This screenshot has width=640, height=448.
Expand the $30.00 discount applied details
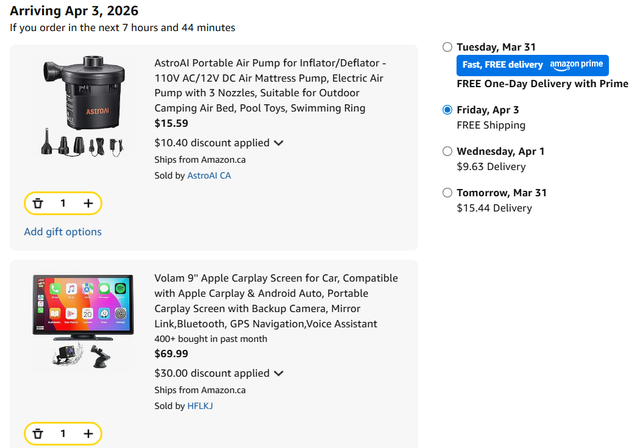[x=278, y=374]
